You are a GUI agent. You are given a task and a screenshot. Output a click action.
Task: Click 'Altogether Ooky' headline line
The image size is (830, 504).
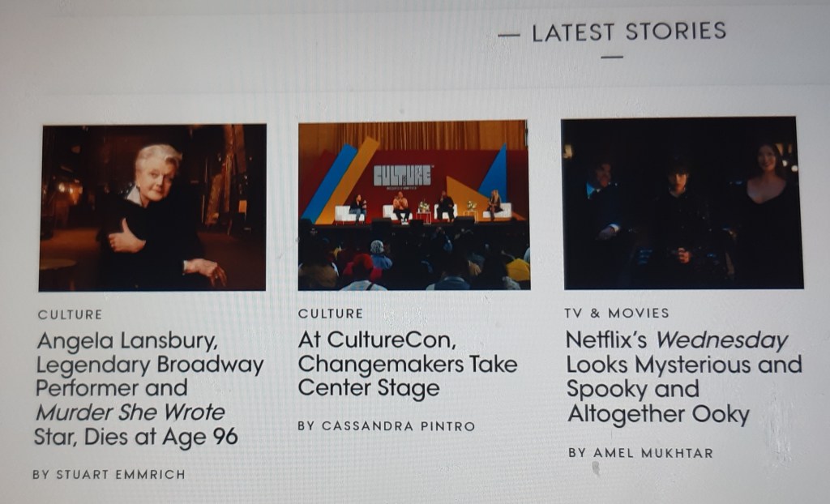click(x=658, y=415)
